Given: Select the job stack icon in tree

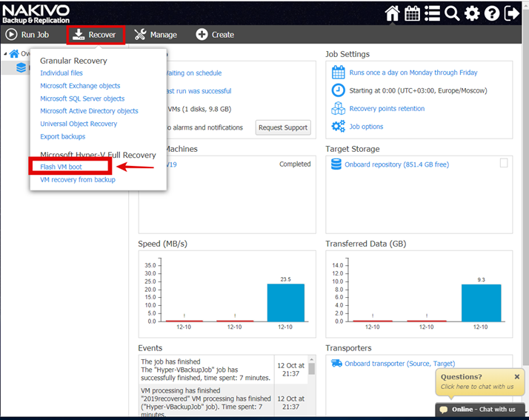Looking at the screenshot, I should 21,67.
